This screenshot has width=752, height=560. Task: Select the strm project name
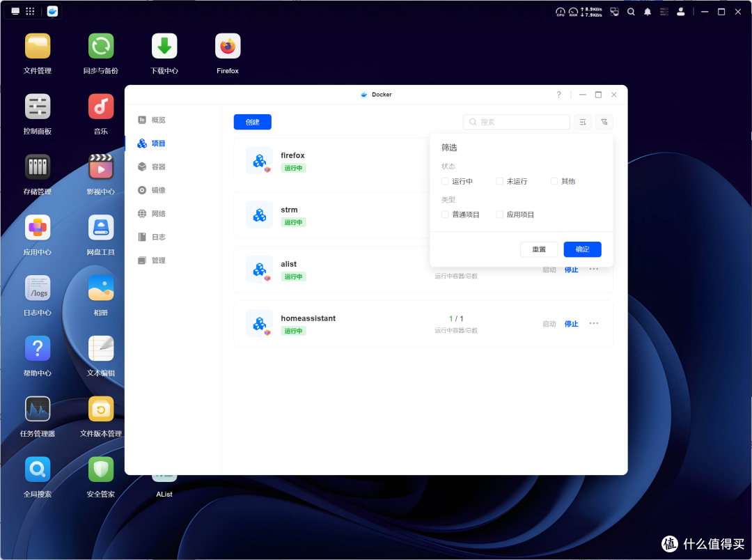click(x=289, y=210)
